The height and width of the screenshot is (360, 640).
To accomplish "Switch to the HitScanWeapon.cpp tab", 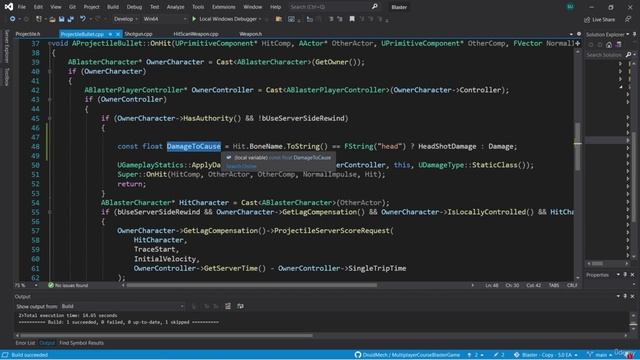I will [196, 34].
